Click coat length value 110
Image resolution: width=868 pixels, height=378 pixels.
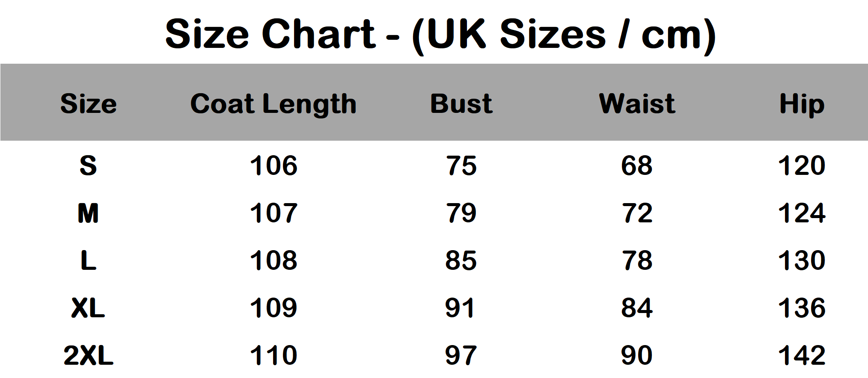273,355
